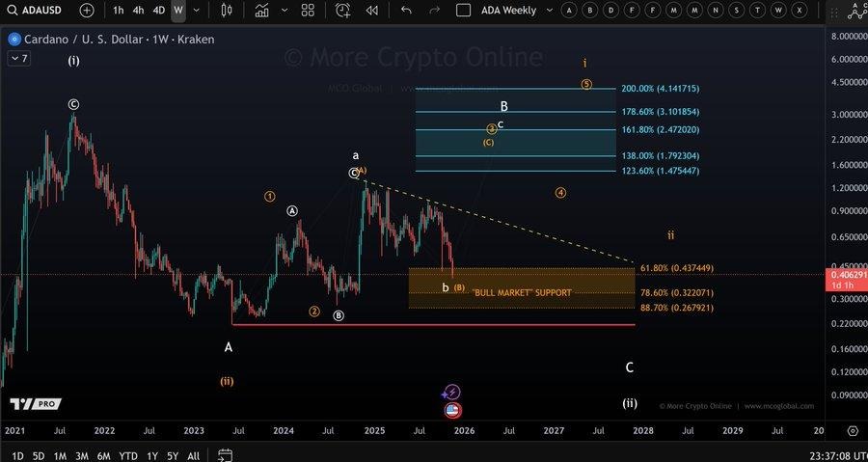Click the TradingView PRO logo

pos(36,404)
